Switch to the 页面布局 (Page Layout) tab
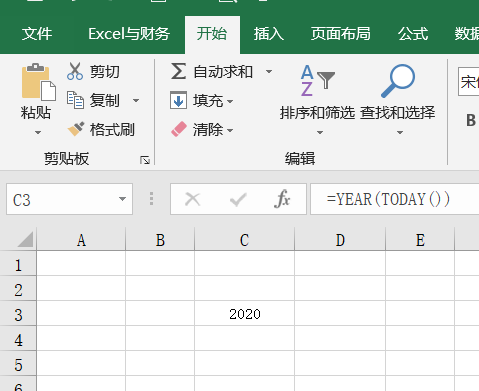Screen dimensions: 479x391 point(340,34)
